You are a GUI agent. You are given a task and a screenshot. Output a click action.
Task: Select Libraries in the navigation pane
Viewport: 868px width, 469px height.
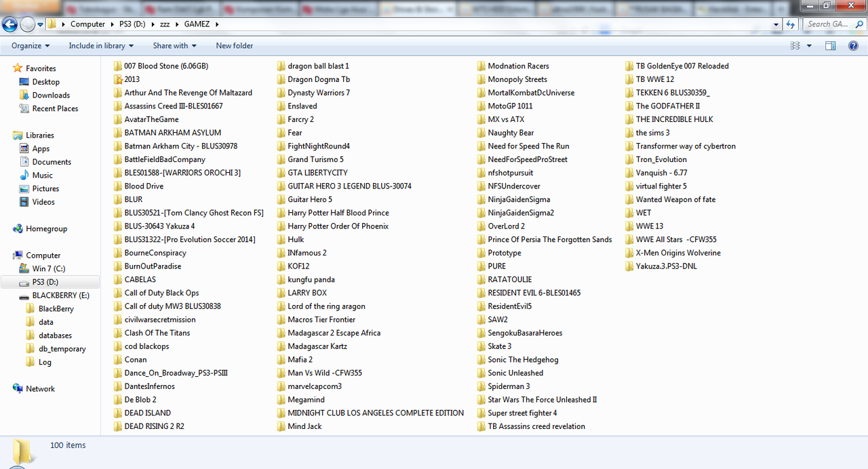coord(39,136)
